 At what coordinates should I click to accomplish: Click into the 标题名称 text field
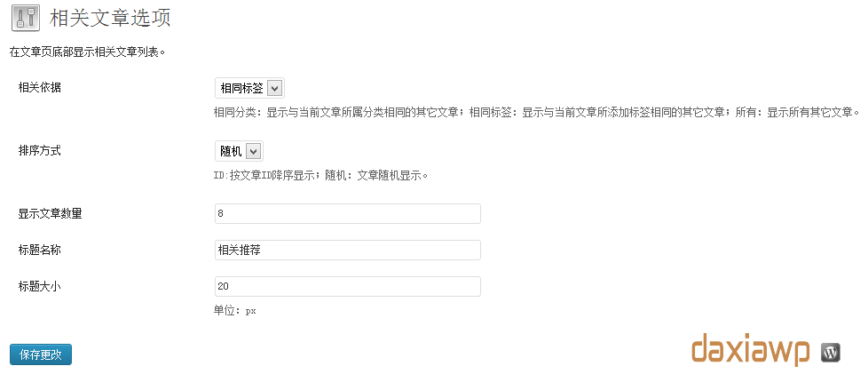347,250
